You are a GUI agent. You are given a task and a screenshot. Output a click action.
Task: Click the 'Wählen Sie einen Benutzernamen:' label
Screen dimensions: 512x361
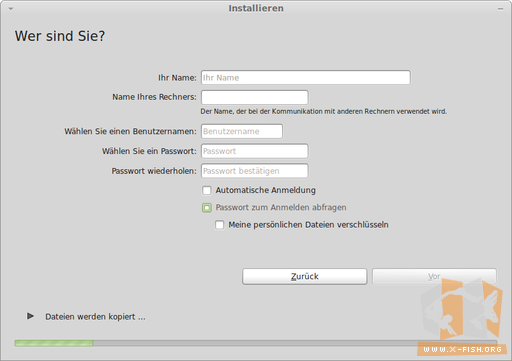pyautogui.click(x=130, y=131)
